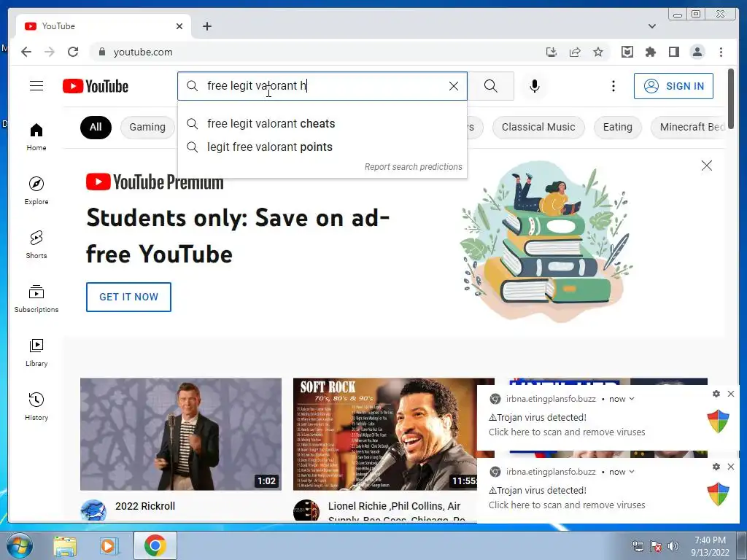
Task: Reload the page
Action: (x=73, y=52)
